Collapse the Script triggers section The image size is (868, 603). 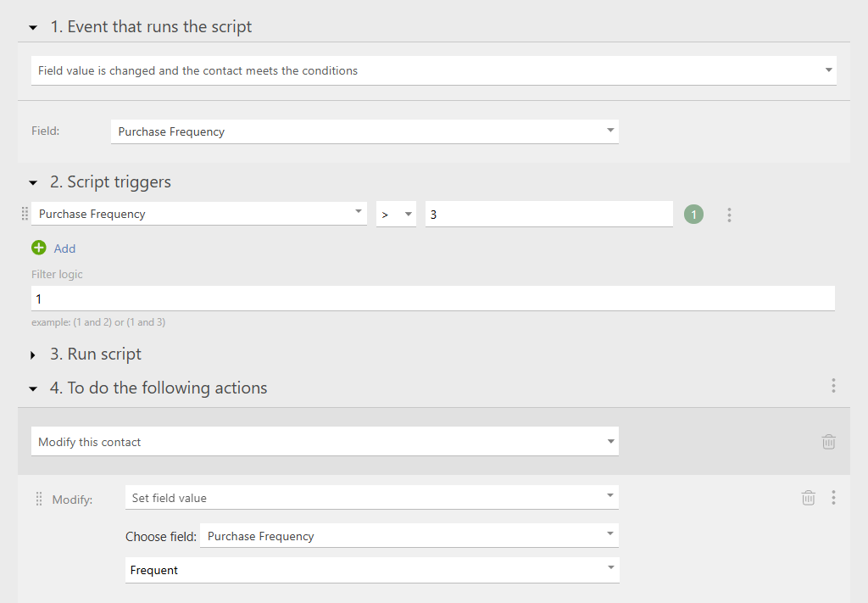(33, 182)
